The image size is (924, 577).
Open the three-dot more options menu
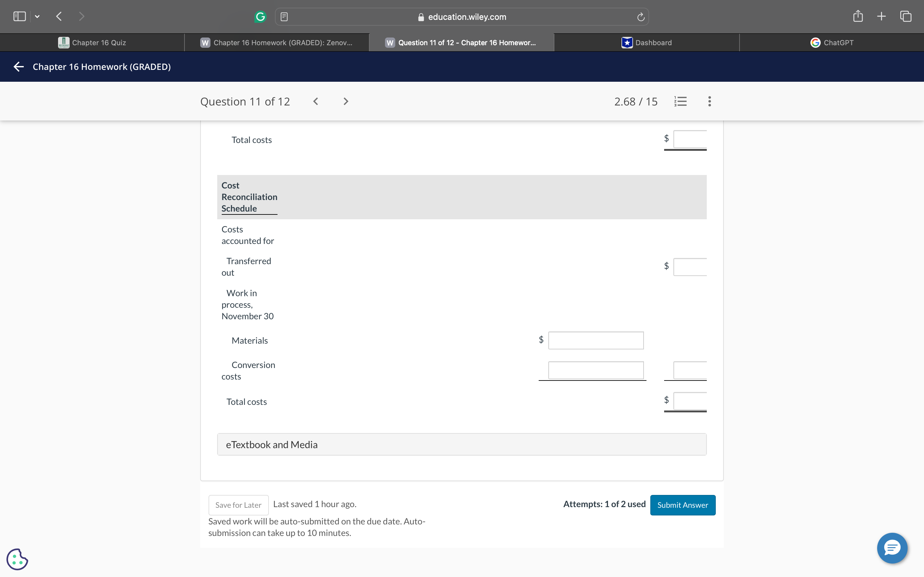coord(709,101)
